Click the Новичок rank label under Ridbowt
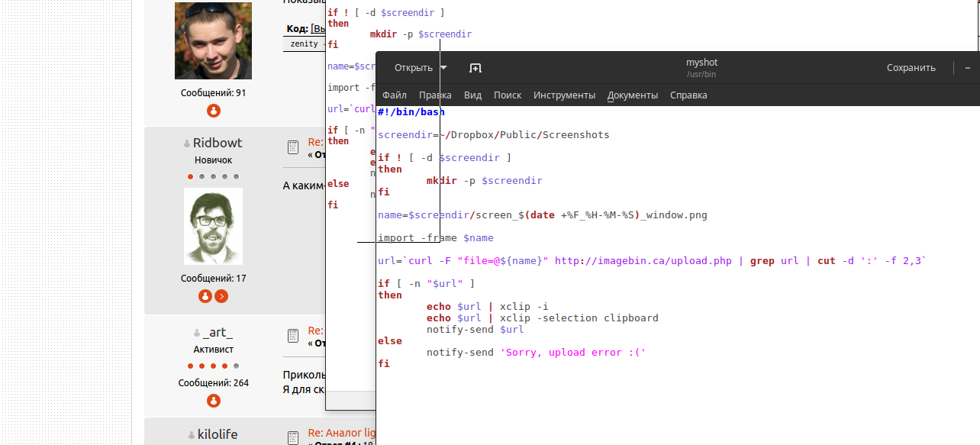 click(x=213, y=160)
